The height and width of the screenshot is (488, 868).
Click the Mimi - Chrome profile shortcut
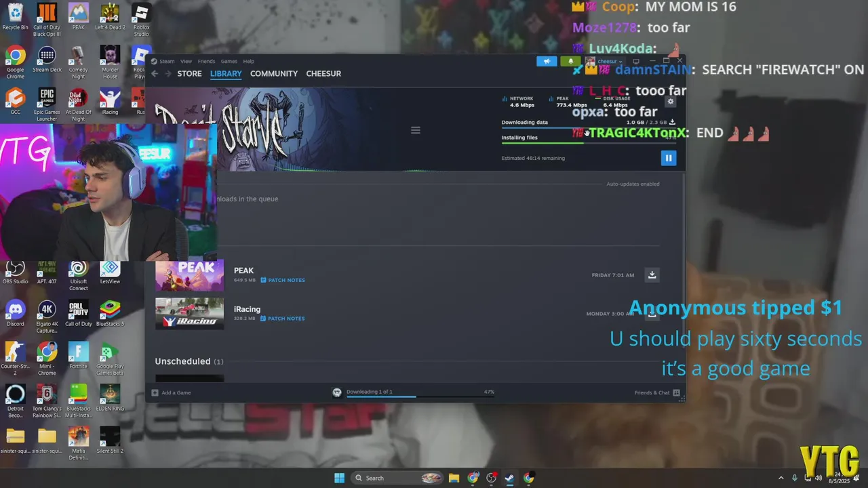47,359
